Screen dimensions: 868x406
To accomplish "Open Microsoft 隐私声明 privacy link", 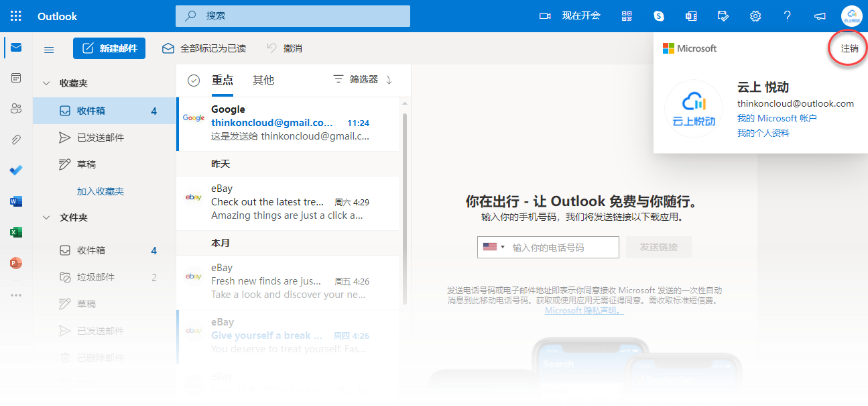I will click(x=584, y=311).
